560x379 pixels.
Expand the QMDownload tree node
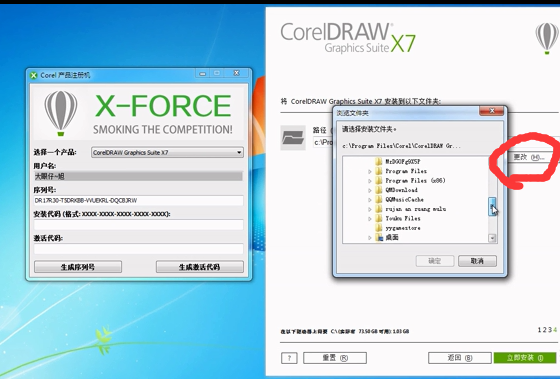(x=370, y=190)
